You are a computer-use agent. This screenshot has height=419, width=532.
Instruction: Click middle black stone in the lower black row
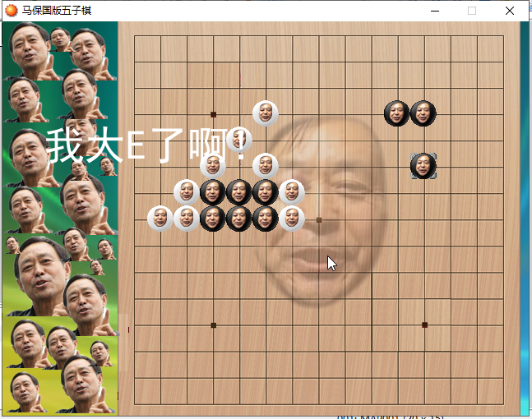pyautogui.click(x=238, y=219)
